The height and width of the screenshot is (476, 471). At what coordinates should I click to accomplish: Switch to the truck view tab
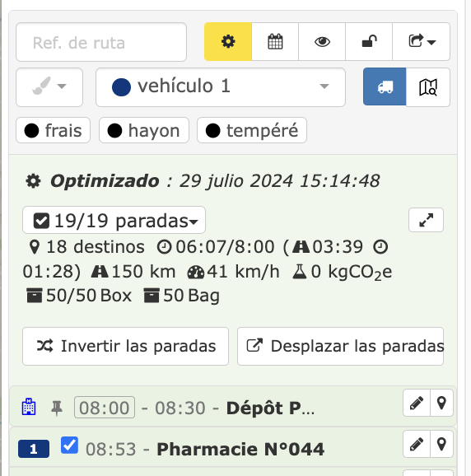click(385, 86)
